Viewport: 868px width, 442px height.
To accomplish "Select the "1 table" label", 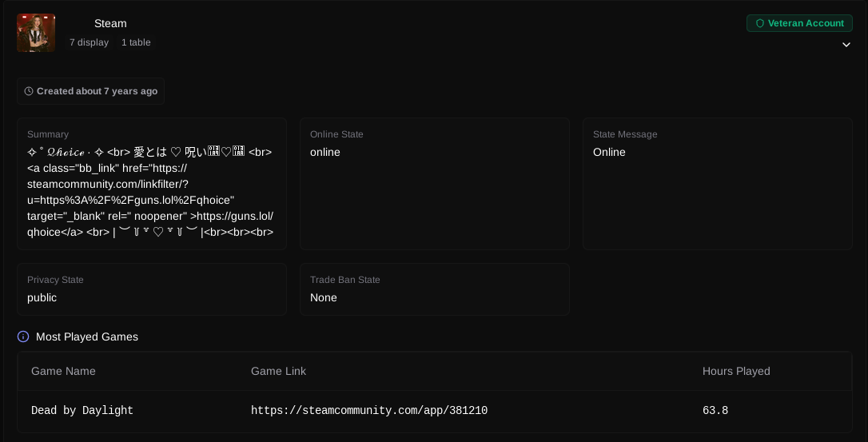I will [x=136, y=42].
